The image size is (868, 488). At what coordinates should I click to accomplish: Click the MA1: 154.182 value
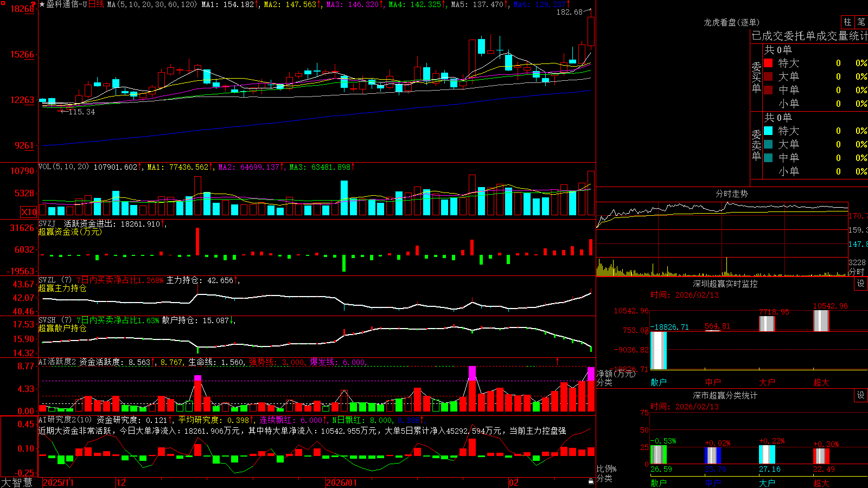pyautogui.click(x=228, y=4)
